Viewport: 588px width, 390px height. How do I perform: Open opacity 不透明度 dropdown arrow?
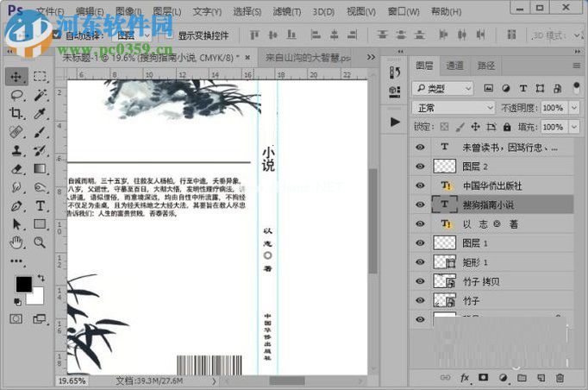[x=574, y=108]
